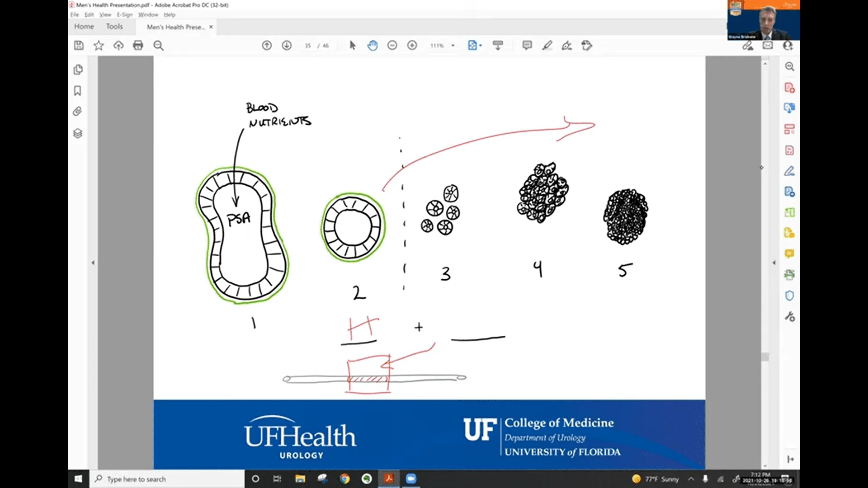The image size is (868, 488).
Task: Open File Explorer from the taskbar
Action: coord(300,479)
